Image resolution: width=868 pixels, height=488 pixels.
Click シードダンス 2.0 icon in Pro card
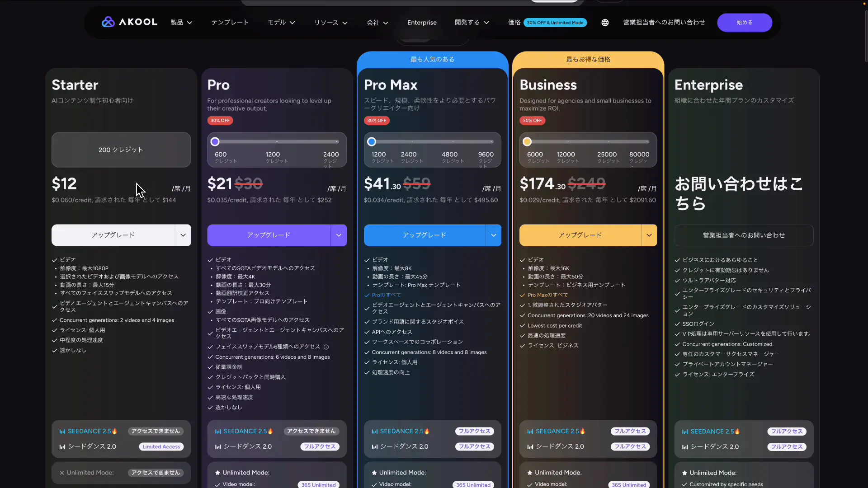tap(218, 447)
